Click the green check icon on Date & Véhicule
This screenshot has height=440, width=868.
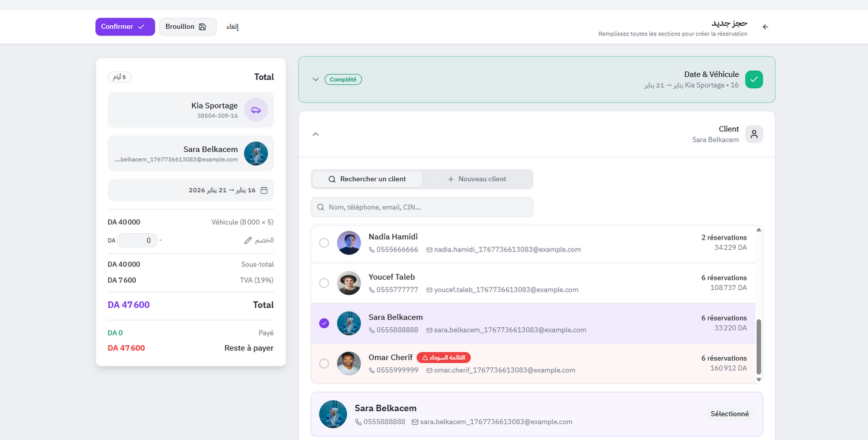[754, 79]
